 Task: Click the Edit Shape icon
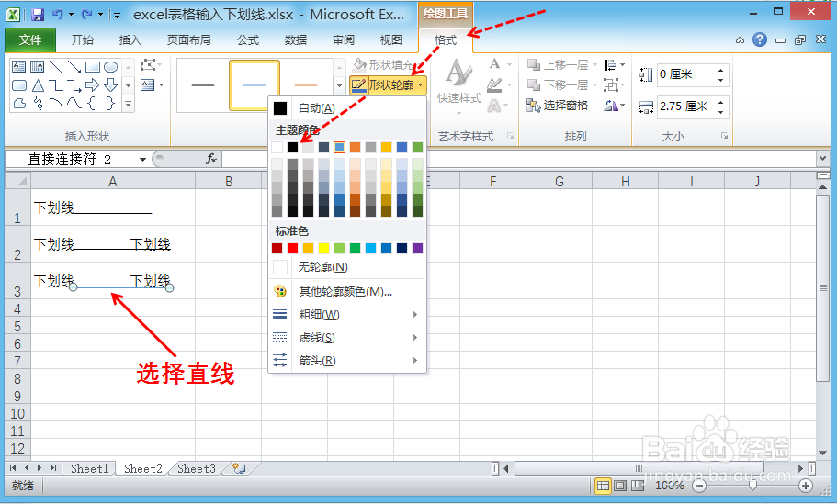click(148, 65)
